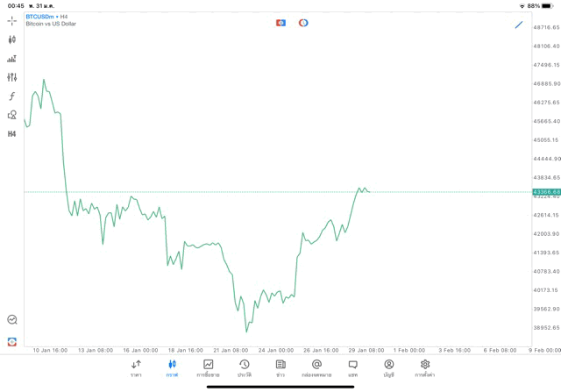The width and height of the screenshot is (561, 392).
Task: Click the red-blue square icon above chart
Action: click(x=280, y=23)
